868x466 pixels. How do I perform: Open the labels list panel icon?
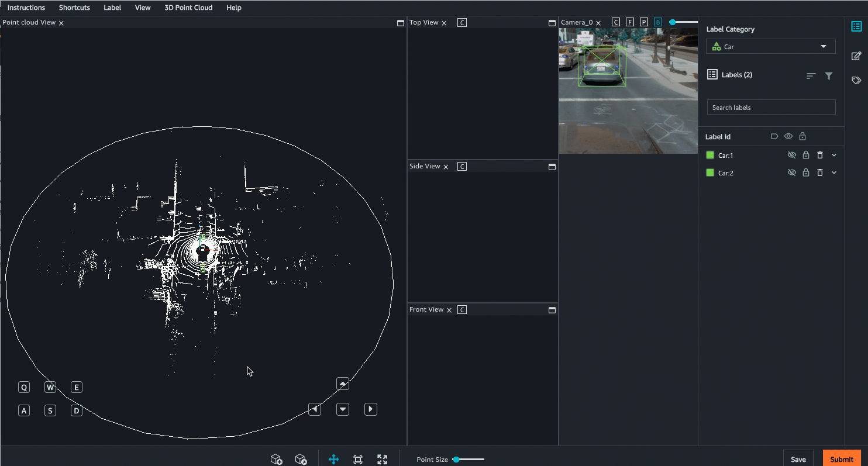(857, 26)
